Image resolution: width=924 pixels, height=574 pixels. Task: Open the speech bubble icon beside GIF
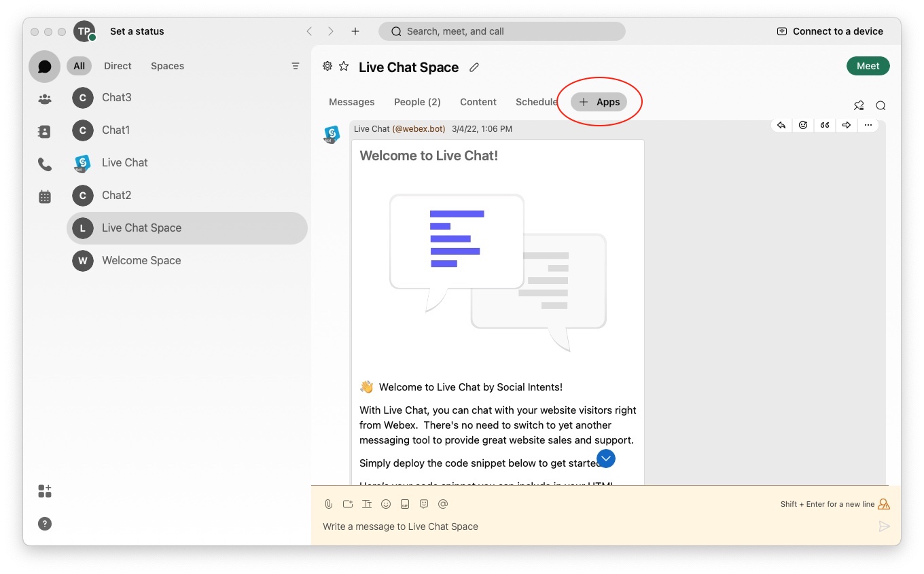424,504
